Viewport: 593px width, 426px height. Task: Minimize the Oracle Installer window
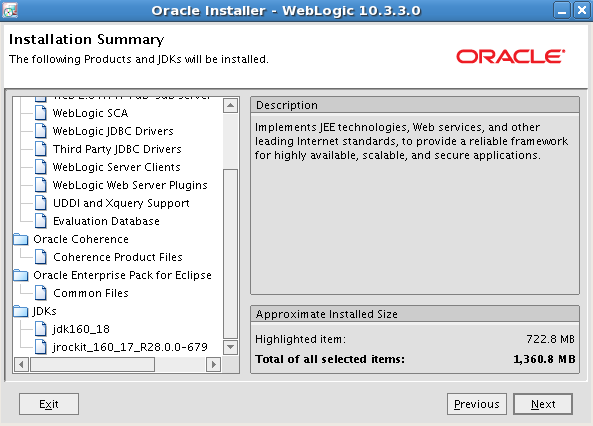[562, 11]
